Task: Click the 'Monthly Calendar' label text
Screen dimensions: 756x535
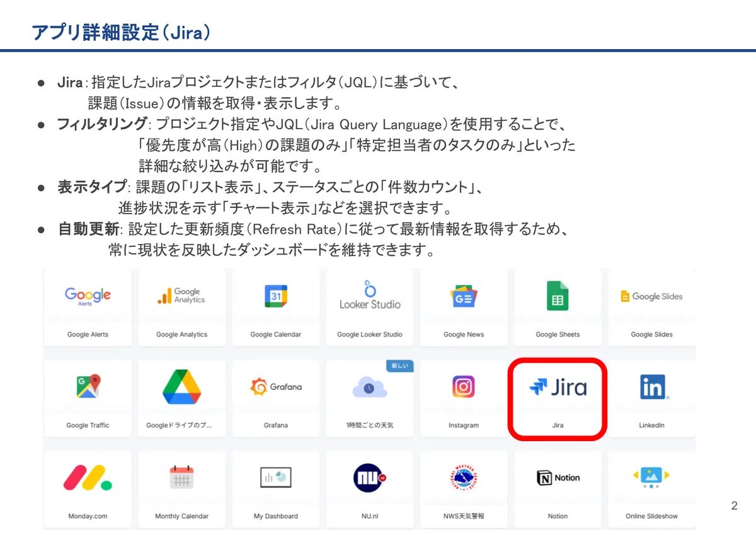Action: pos(181,516)
